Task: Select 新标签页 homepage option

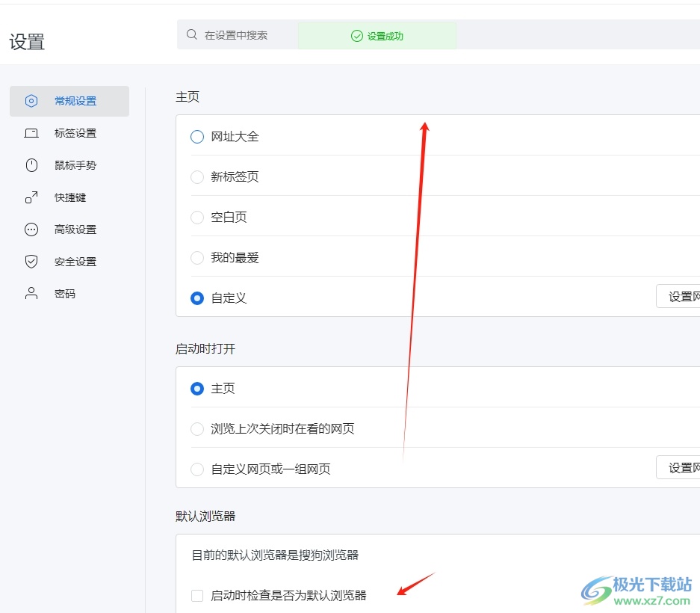Action: tap(197, 177)
